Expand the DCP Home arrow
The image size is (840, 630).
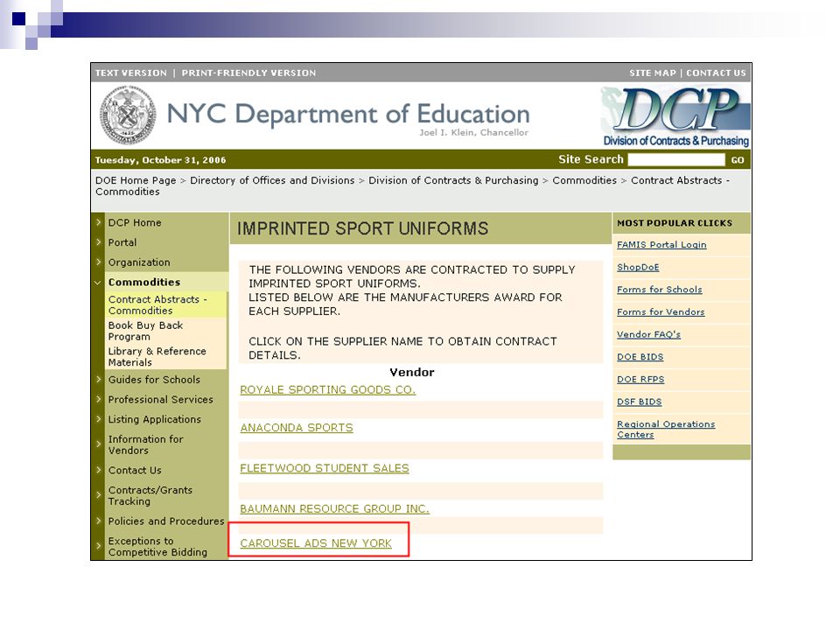99,221
